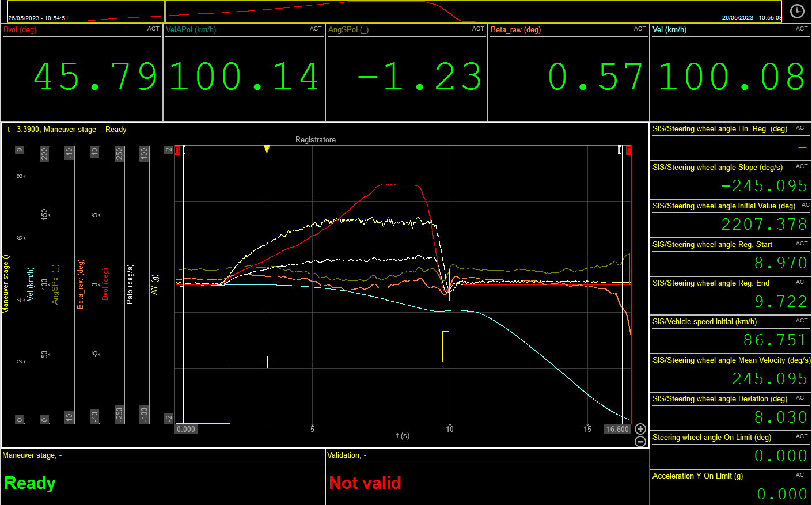Screen dimensions: 812x505
Task: Zoom out the recorder time axis
Action: pos(640,442)
